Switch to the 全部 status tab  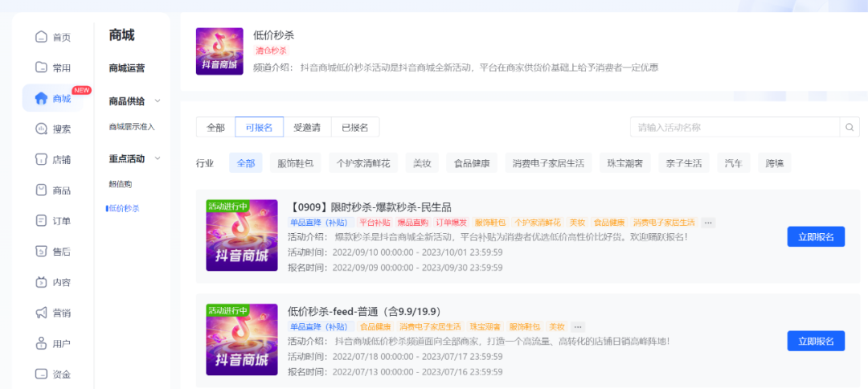tap(216, 127)
